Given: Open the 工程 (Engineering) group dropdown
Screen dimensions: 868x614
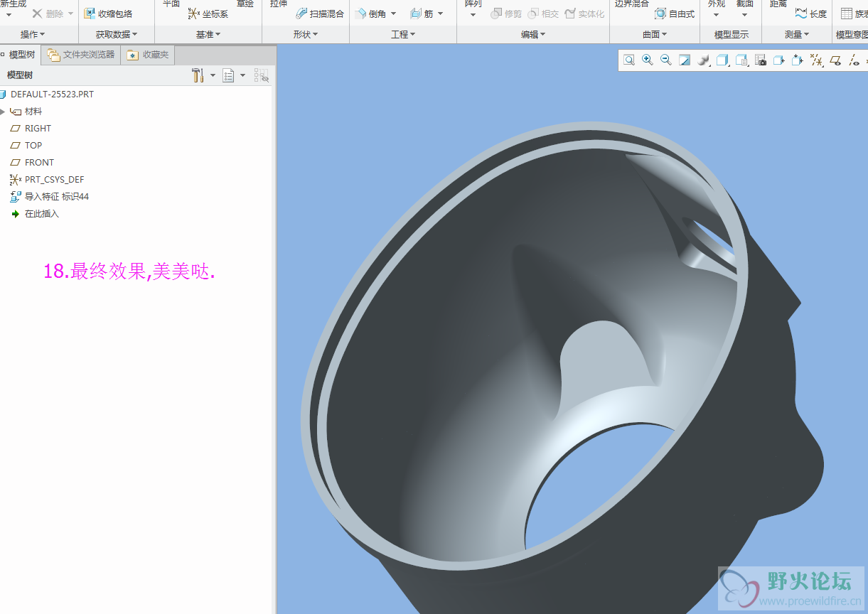Looking at the screenshot, I should (403, 34).
